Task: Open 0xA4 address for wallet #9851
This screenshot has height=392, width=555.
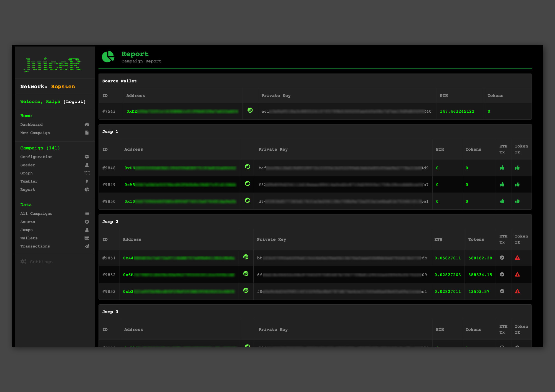Action: point(179,258)
